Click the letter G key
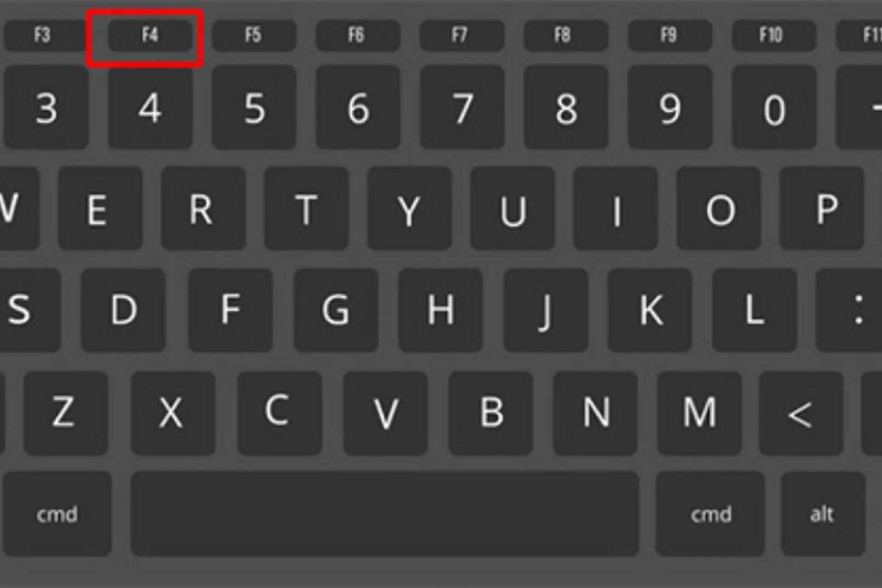This screenshot has width=882, height=588. (336, 311)
